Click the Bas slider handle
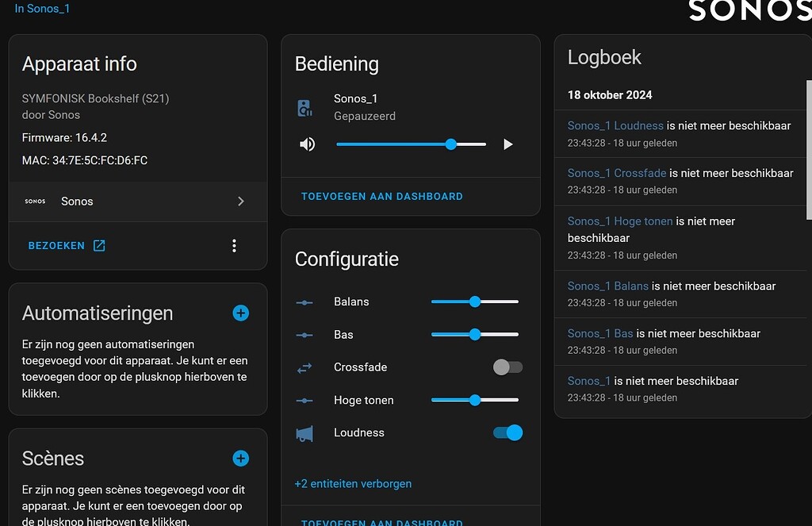The height and width of the screenshot is (526, 812). tap(475, 335)
